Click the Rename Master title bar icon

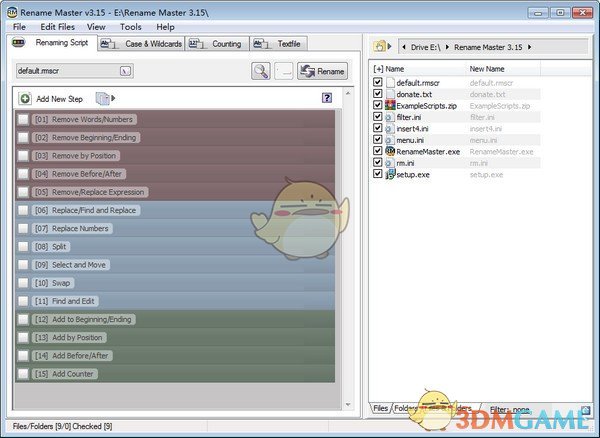(x=12, y=12)
